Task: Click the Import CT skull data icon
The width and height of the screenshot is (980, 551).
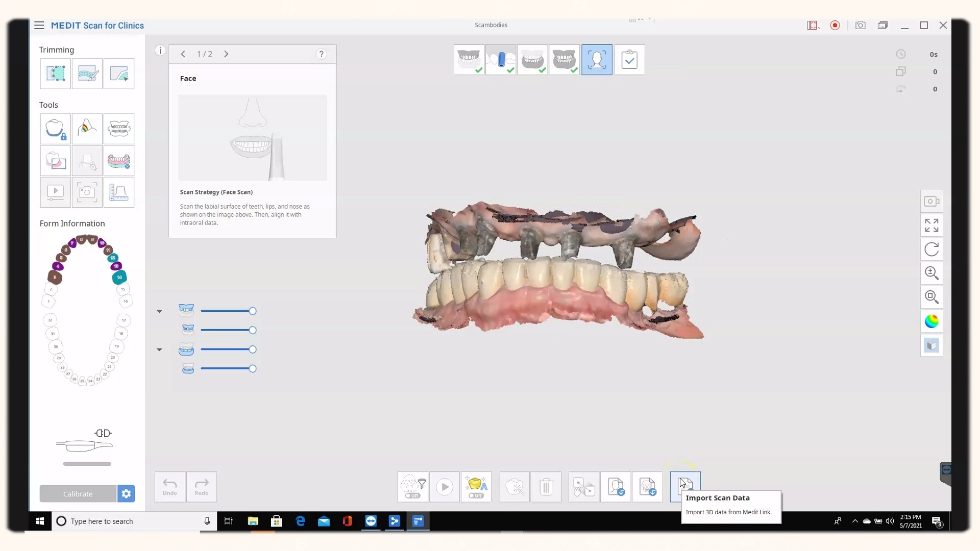Action: [648, 487]
